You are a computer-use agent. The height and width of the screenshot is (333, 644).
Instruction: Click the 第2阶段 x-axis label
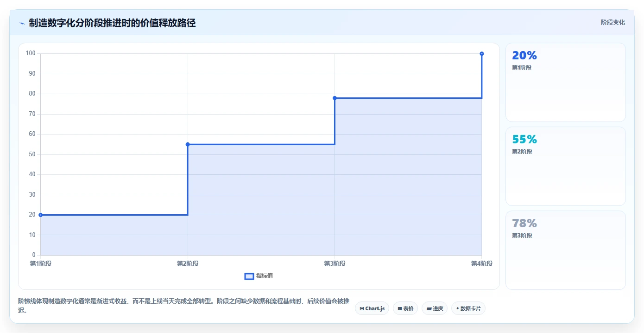[x=188, y=263]
